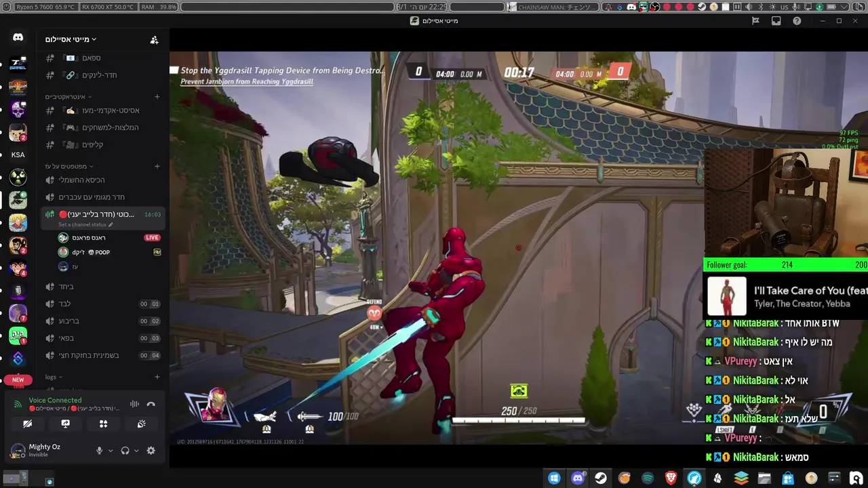Click the streamer webcam overlay
The image size is (868, 488).
pyautogui.click(x=786, y=203)
